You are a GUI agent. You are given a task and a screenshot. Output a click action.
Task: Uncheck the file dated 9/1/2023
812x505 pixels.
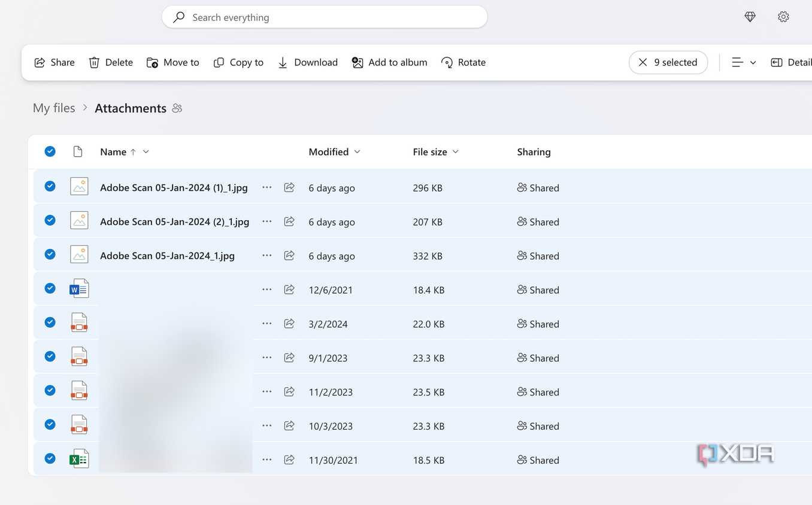50,357
